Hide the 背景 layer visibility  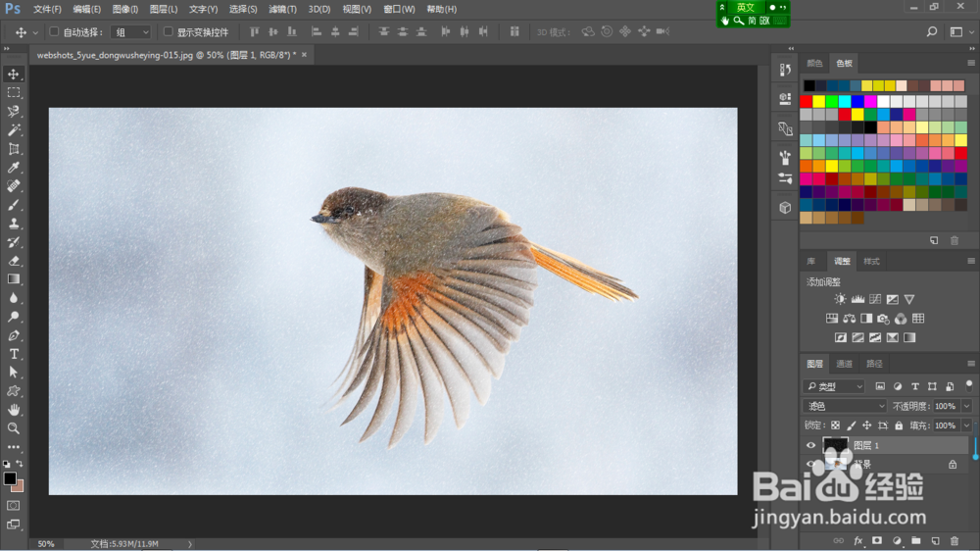tap(810, 464)
